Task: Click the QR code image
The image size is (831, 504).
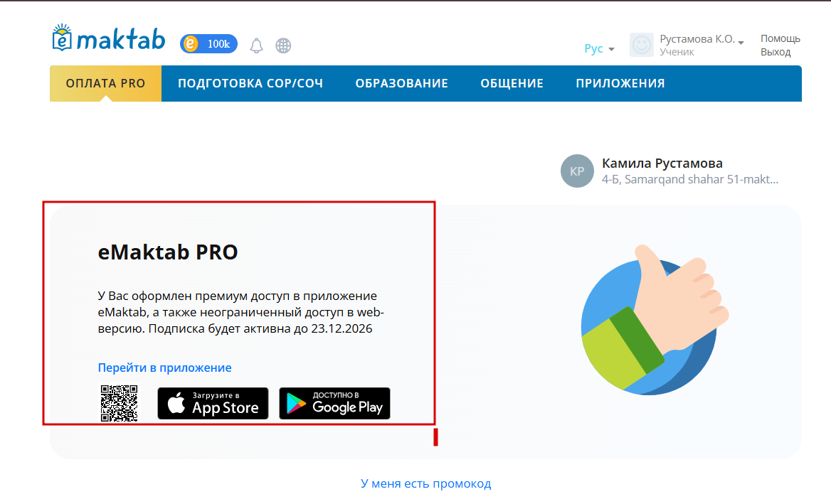Action: (x=120, y=403)
